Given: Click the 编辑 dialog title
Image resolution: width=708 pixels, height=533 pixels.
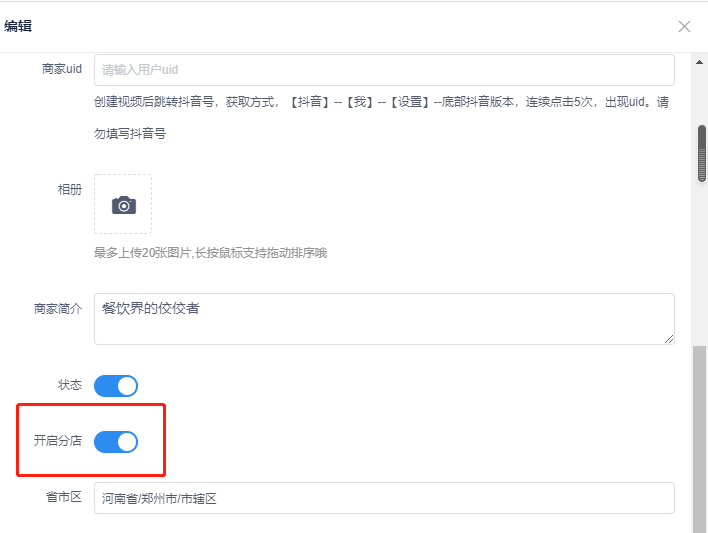Looking at the screenshot, I should pyautogui.click(x=18, y=27).
